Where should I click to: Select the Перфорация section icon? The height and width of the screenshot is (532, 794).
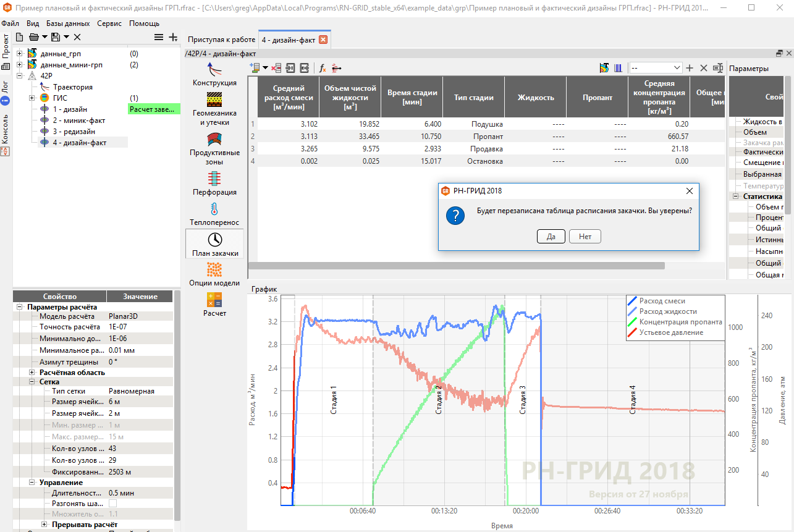pos(214,179)
